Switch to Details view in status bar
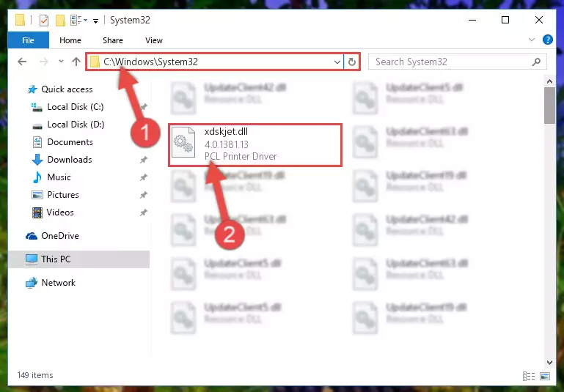The height and width of the screenshot is (392, 564). (x=528, y=376)
